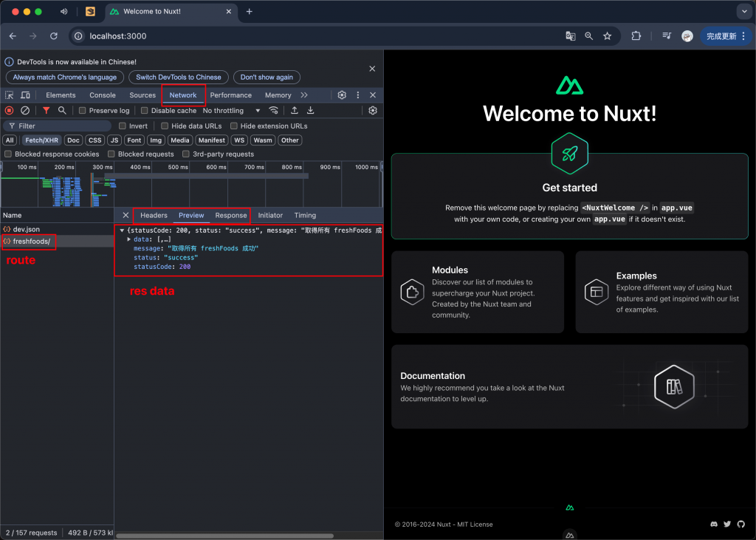Switch to Sources tab
Viewport: 756px width, 540px height.
pos(142,95)
